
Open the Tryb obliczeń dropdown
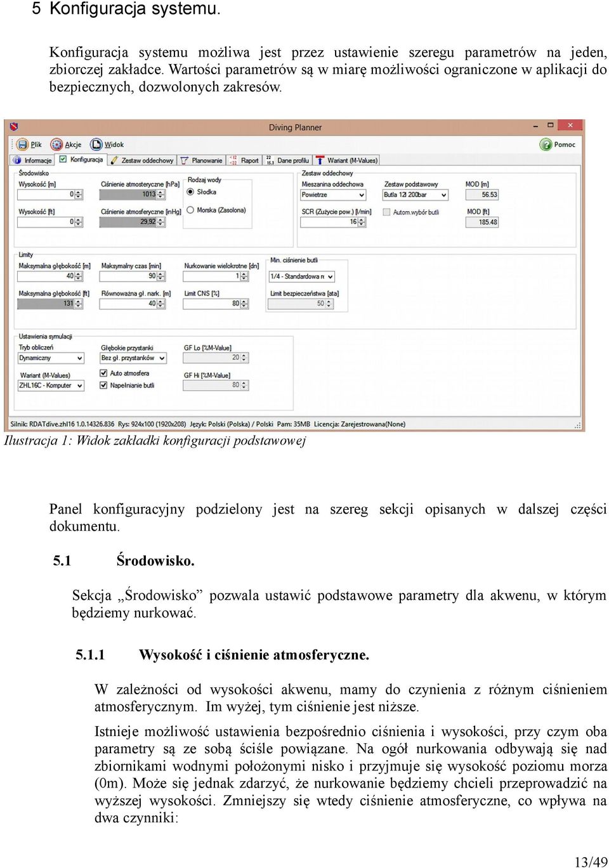[51, 358]
